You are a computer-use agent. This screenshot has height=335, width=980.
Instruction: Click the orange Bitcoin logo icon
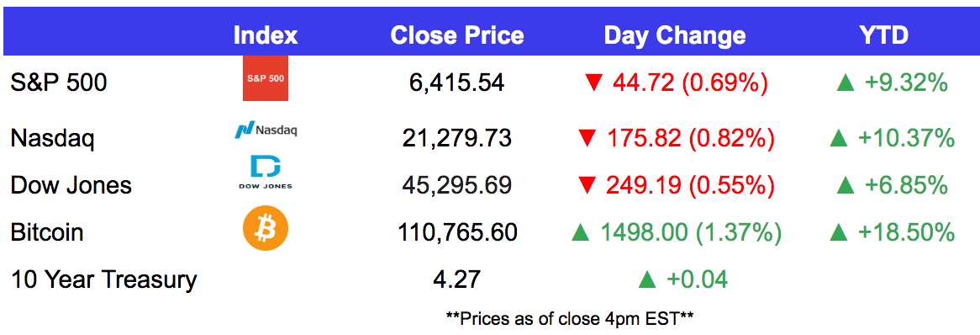[x=266, y=232]
